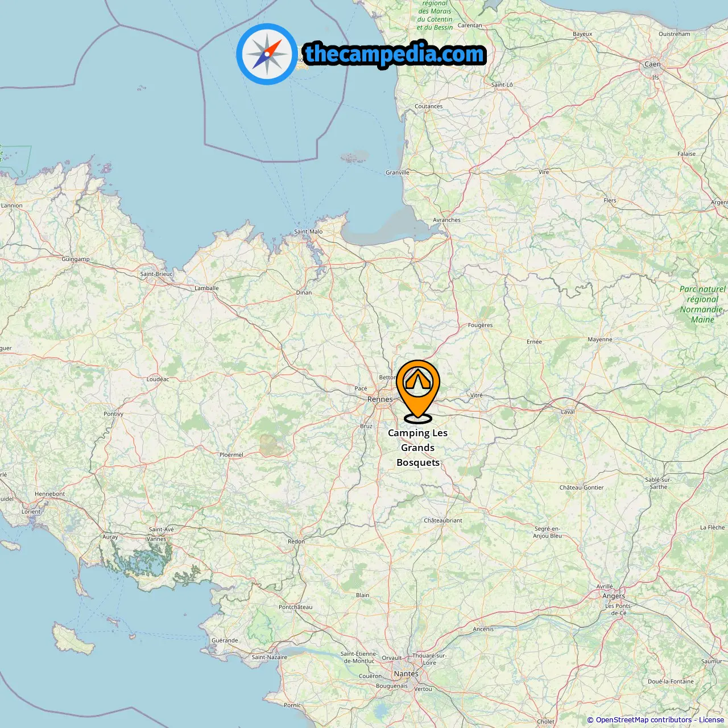
Task: Click the Châteaubriant town label
Action: [443, 520]
